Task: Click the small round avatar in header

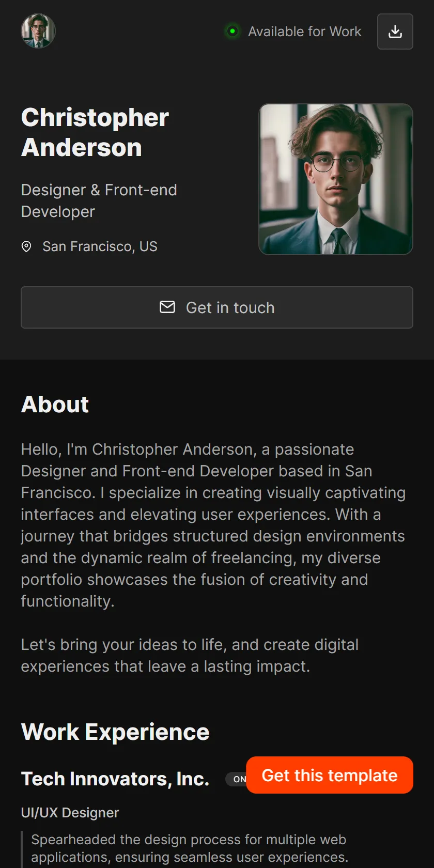Action: click(38, 31)
